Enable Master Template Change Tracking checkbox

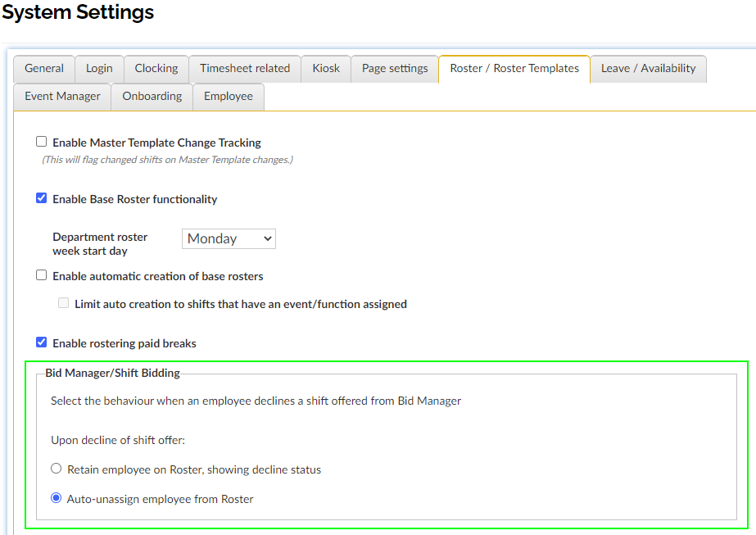pyautogui.click(x=42, y=142)
